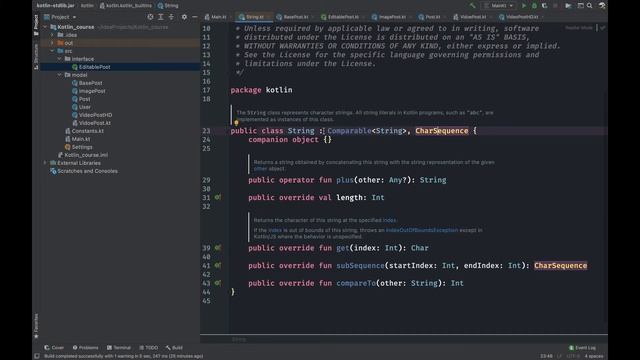Click override gutter icon on line 31
This screenshot has width=640, height=360.
pyautogui.click(x=218, y=198)
